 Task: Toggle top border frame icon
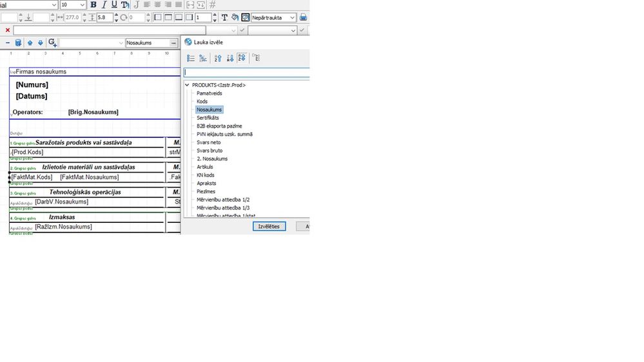coord(168,17)
